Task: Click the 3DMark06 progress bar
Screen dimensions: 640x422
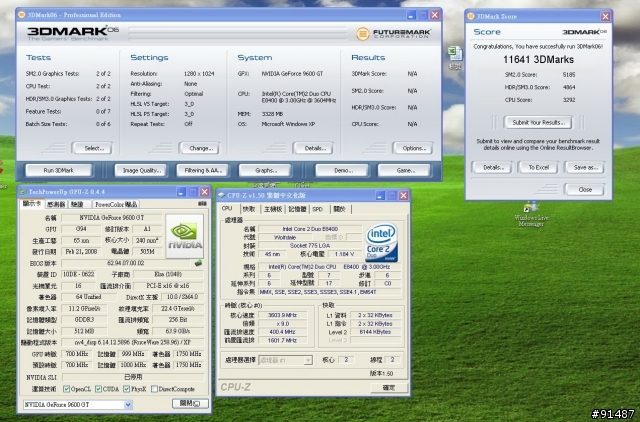Action: 238,33
